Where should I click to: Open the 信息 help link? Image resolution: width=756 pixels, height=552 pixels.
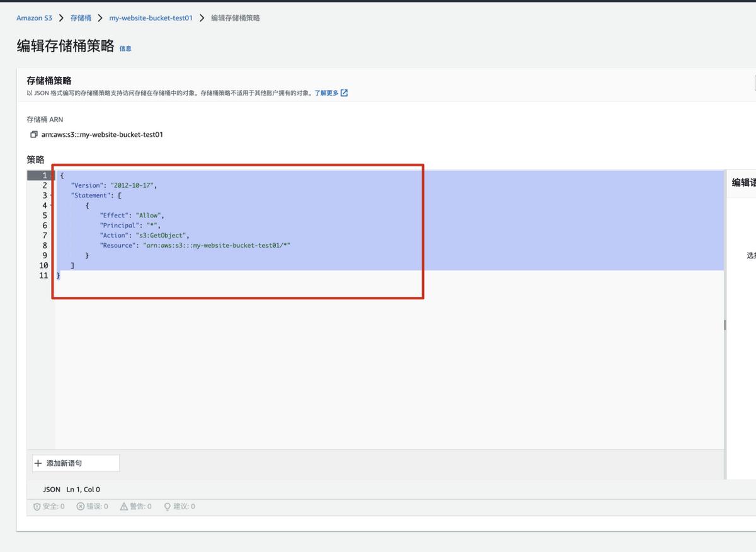pos(125,48)
